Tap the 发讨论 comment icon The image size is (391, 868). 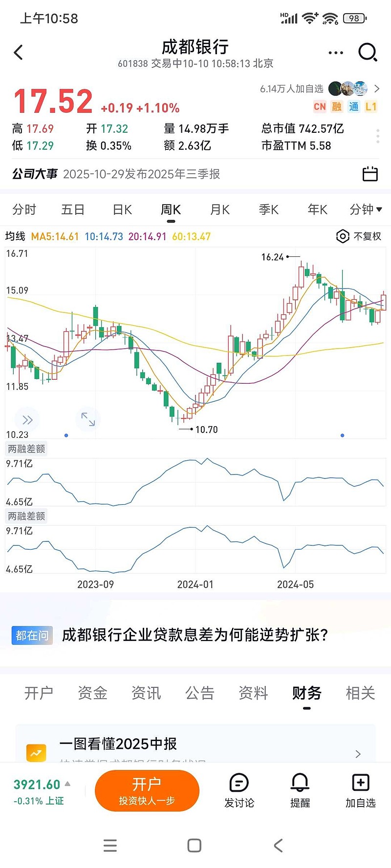[239, 790]
